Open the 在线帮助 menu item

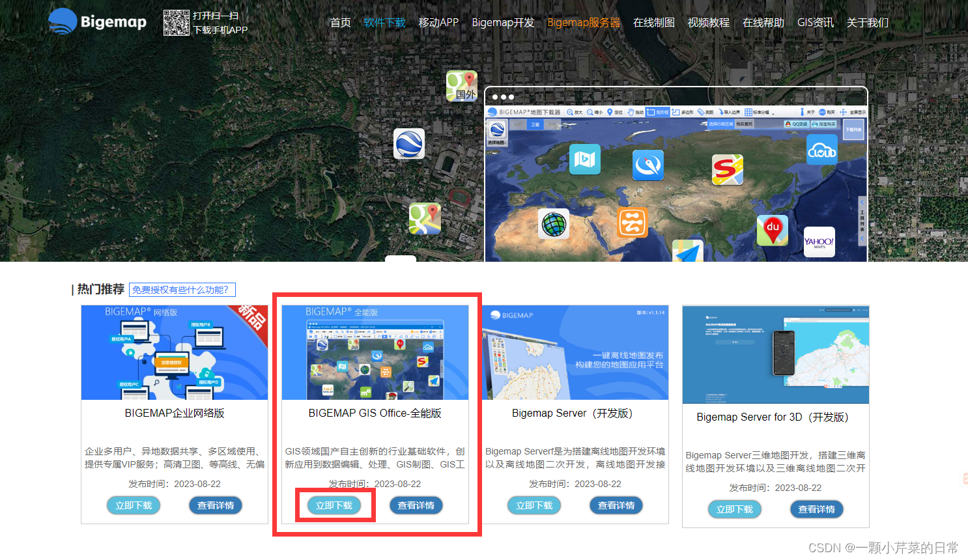[763, 23]
